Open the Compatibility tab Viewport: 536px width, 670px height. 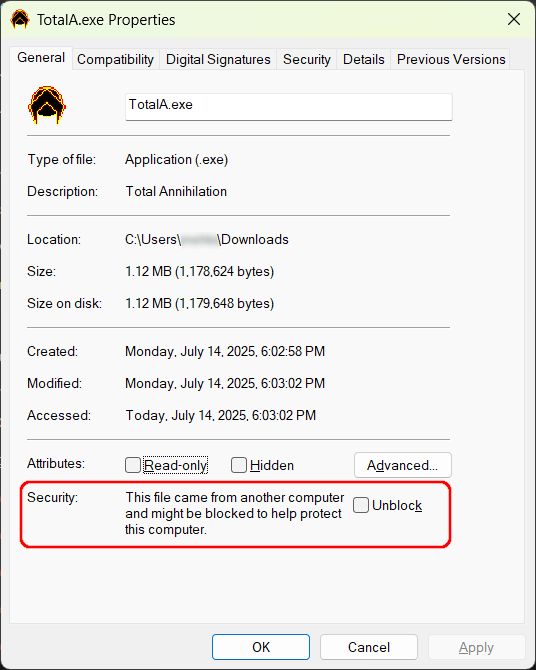coord(115,59)
